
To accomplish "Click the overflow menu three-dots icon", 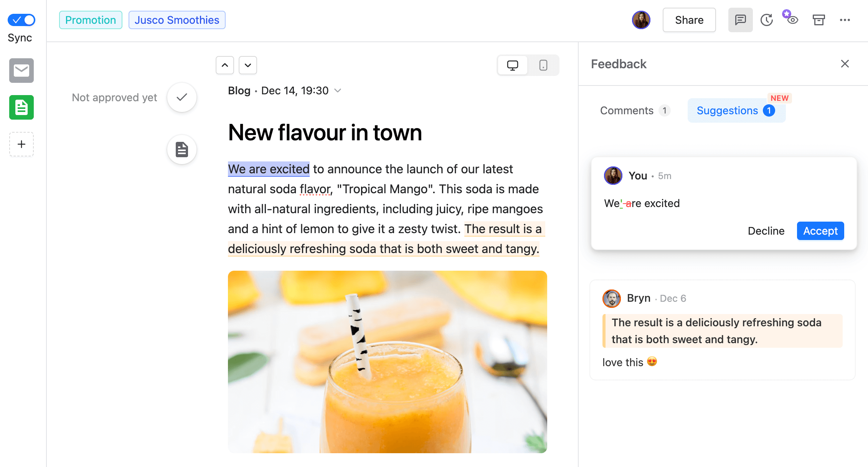I will (846, 20).
